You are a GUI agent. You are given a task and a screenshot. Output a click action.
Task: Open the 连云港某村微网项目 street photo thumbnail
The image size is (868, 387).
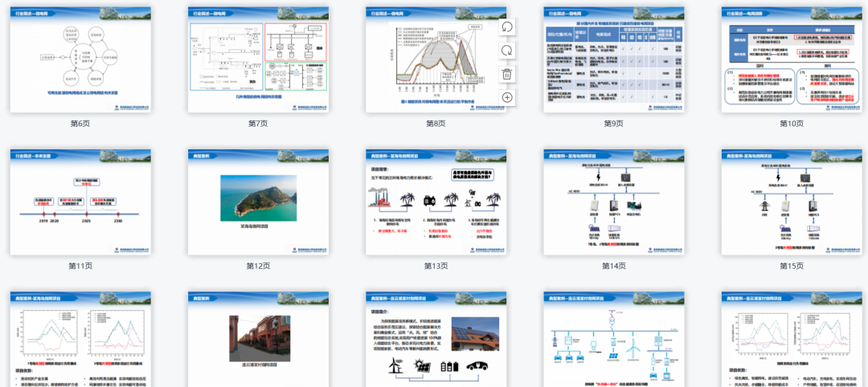tap(258, 340)
